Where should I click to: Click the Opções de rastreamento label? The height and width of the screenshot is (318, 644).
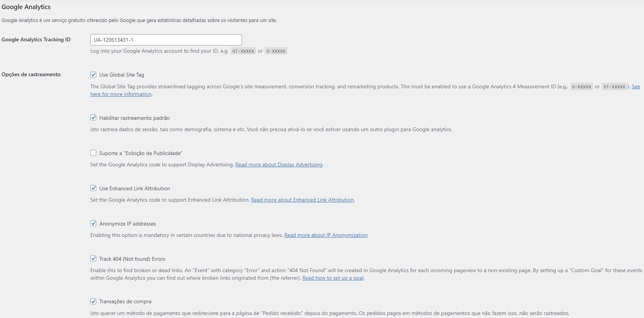(31, 74)
